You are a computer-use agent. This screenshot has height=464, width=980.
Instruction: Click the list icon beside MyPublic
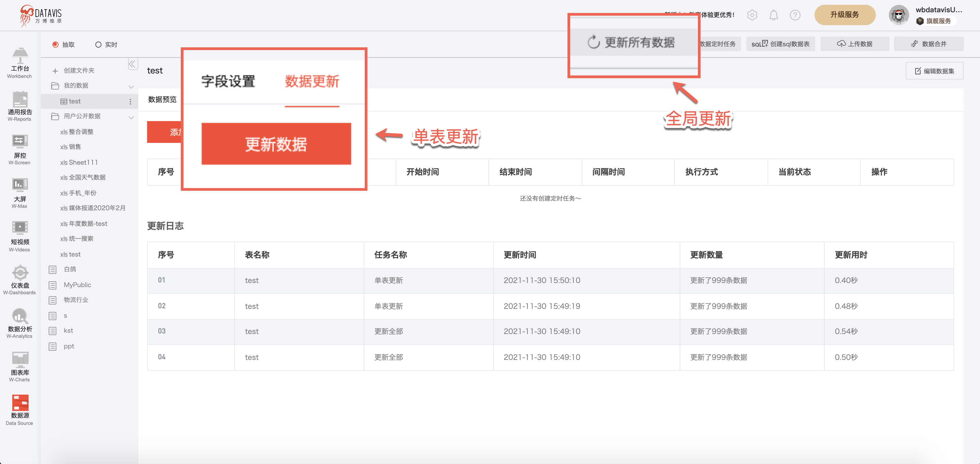52,285
